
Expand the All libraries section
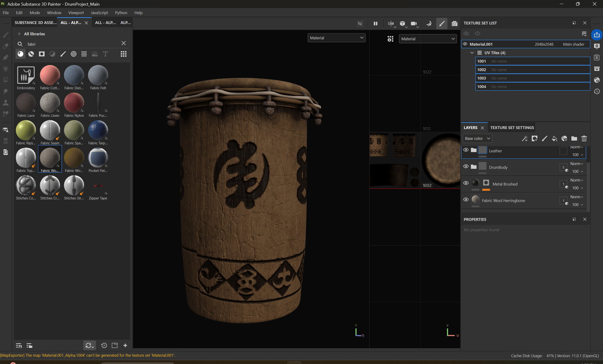click(19, 34)
